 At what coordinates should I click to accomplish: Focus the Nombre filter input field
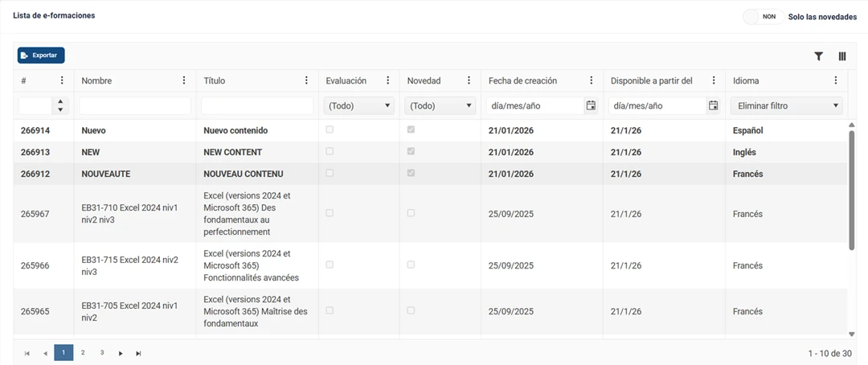coord(135,106)
